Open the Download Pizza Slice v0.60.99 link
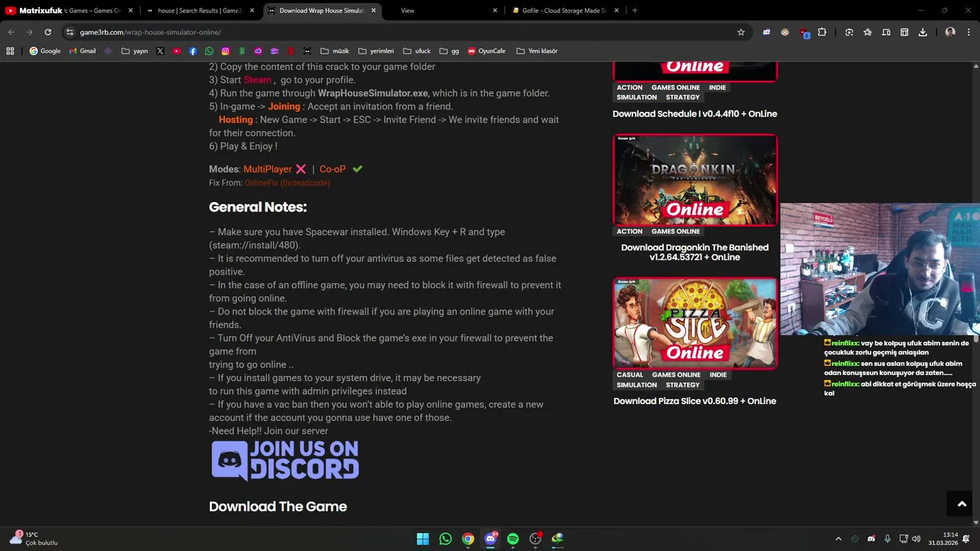This screenshot has height=551, width=980. (x=694, y=401)
